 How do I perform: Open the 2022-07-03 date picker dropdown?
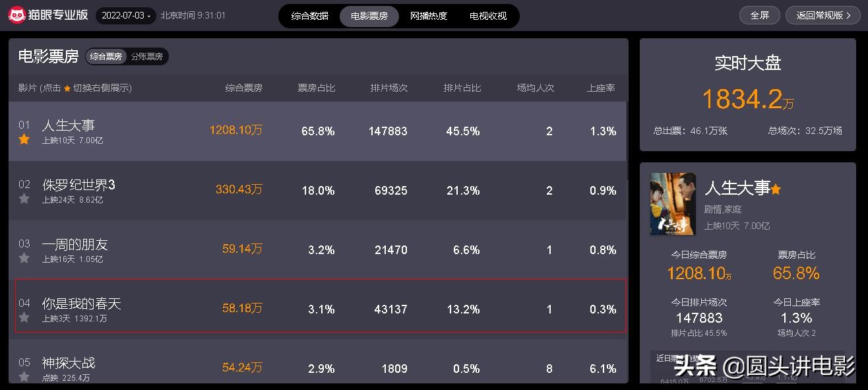(x=126, y=15)
